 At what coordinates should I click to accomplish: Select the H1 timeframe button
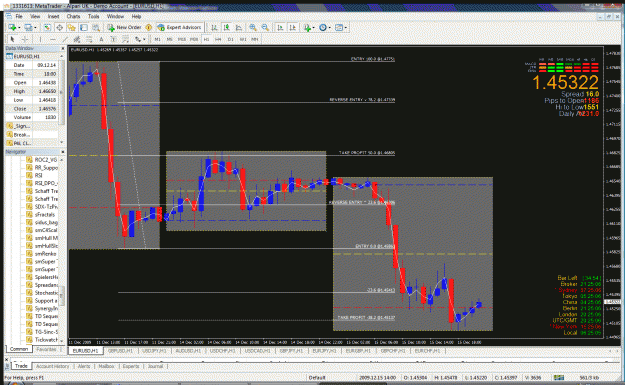[206, 39]
